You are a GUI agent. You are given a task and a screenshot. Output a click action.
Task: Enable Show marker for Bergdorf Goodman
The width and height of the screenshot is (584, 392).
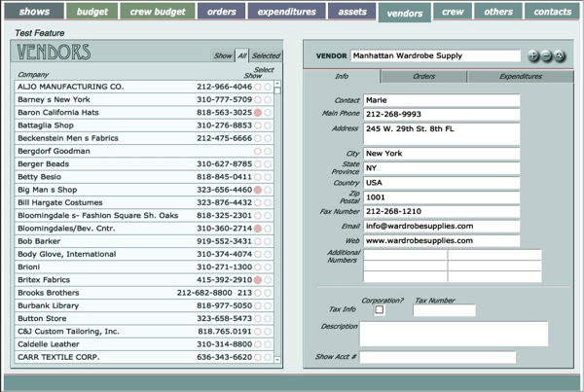(258, 151)
